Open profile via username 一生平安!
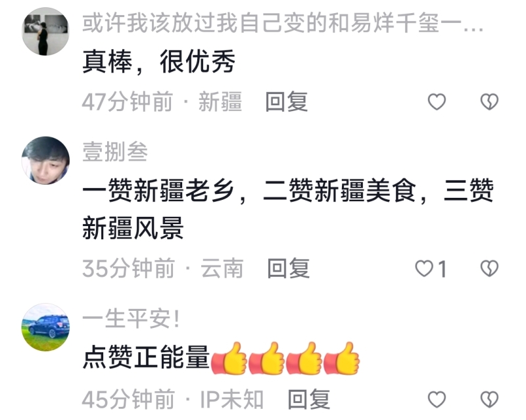 (131, 319)
